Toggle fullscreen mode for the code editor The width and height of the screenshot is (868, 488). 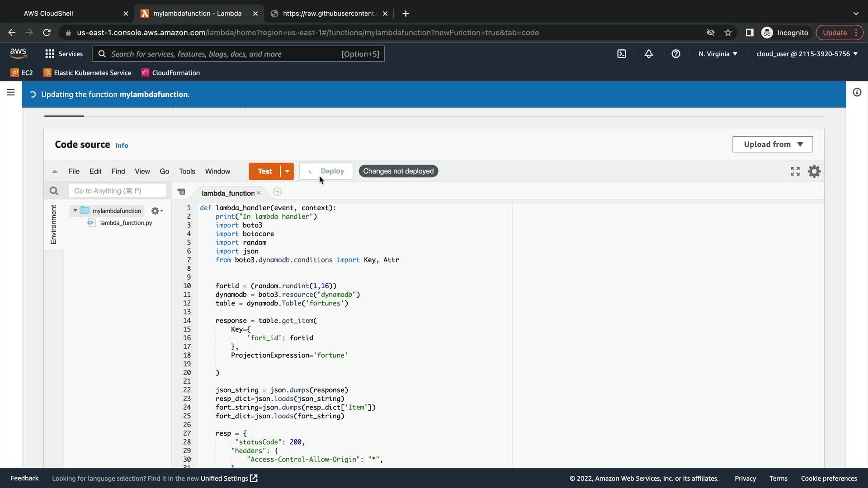(795, 171)
